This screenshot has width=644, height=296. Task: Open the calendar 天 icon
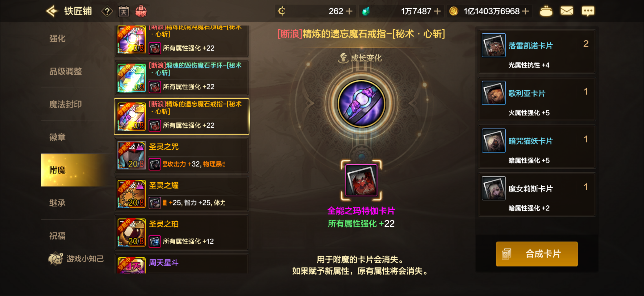124,11
